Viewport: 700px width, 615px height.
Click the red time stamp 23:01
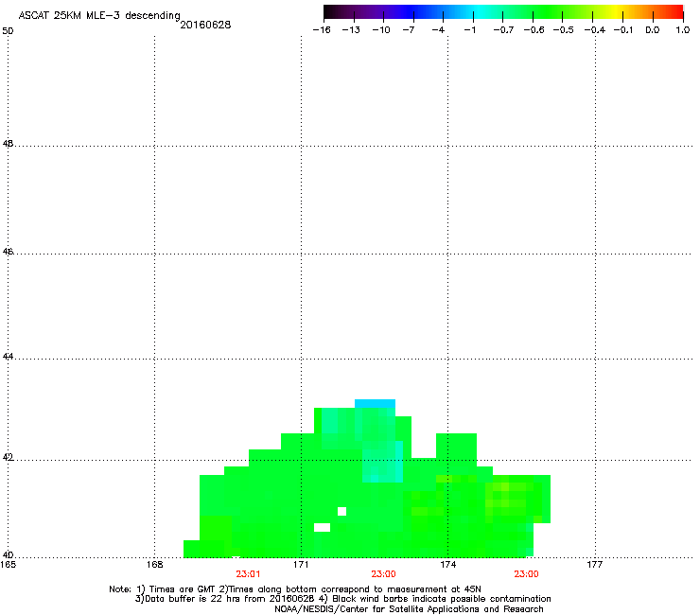(248, 574)
